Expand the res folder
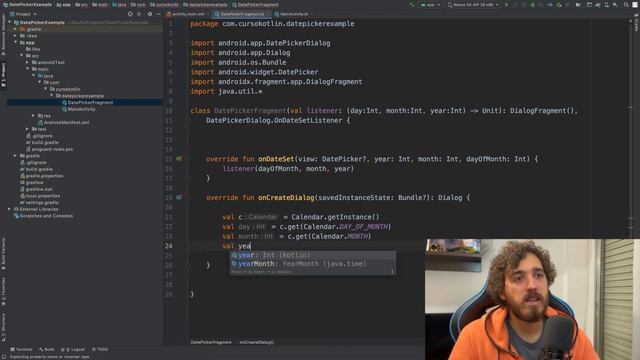640x360 pixels. [x=34, y=116]
